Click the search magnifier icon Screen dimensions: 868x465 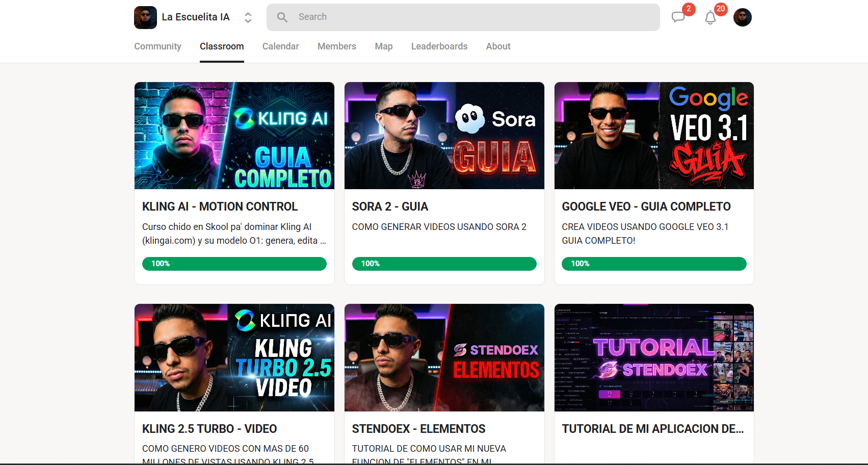pyautogui.click(x=282, y=17)
